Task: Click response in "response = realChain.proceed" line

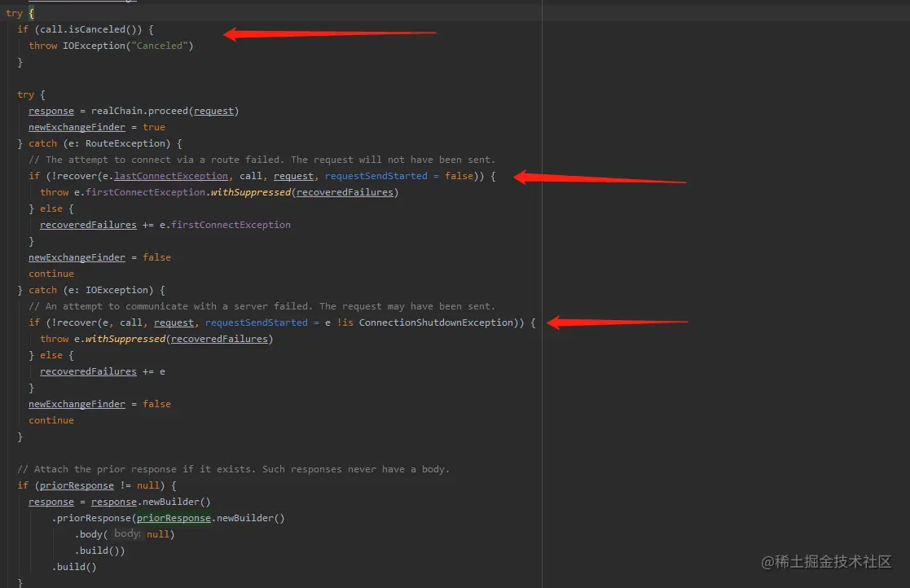Action: [x=51, y=111]
